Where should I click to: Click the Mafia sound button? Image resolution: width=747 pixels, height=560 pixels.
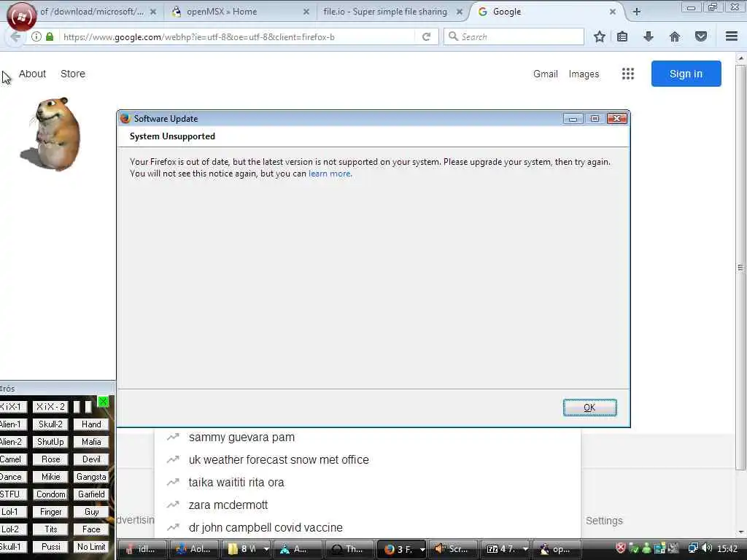[x=91, y=442]
